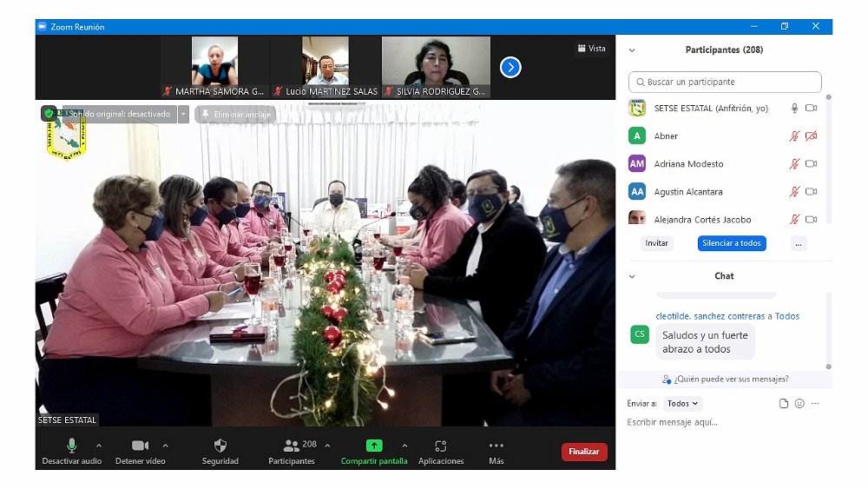Open the Vista layout menu
Viewport: 868px width, 489px height.
[x=591, y=49]
